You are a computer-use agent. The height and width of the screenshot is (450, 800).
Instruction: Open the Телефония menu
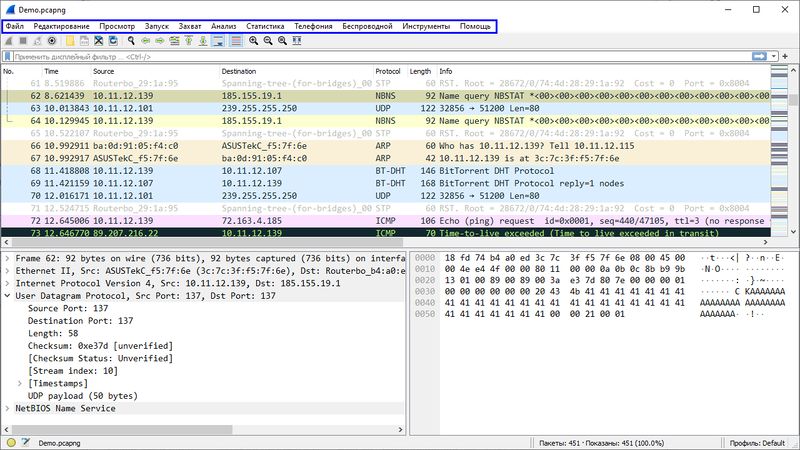pyautogui.click(x=313, y=26)
